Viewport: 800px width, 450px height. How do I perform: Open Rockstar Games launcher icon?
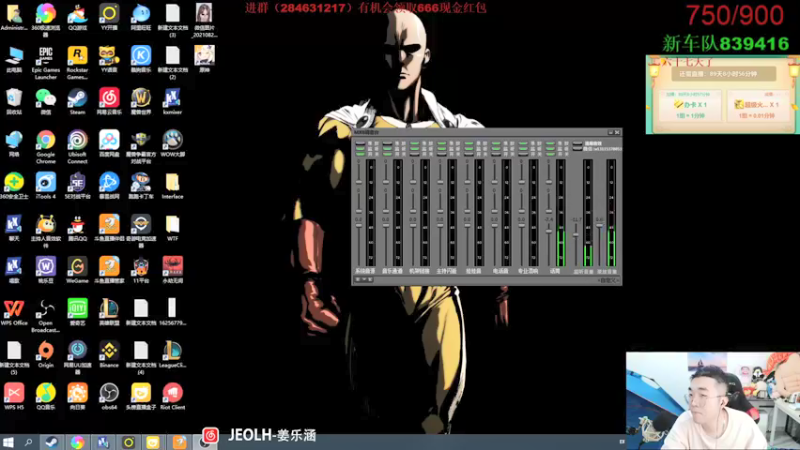pos(77,63)
